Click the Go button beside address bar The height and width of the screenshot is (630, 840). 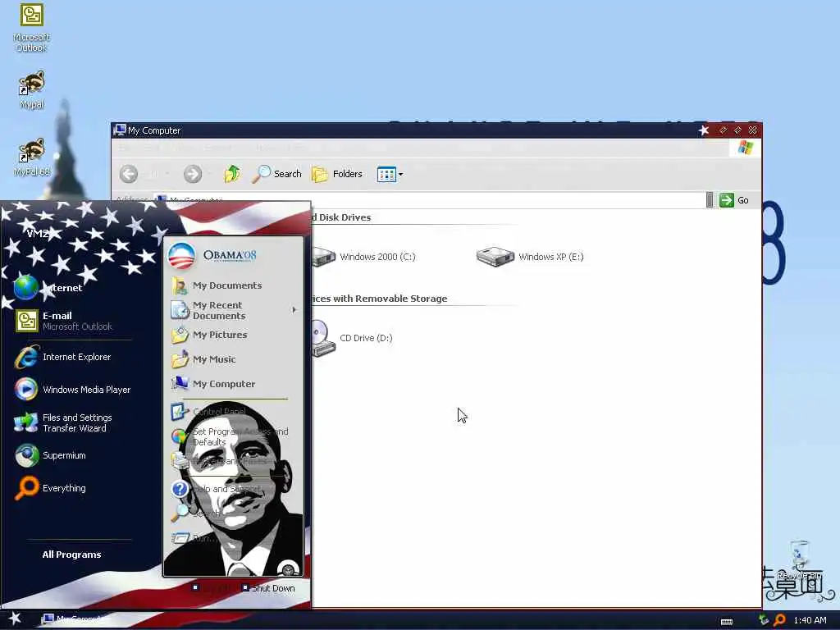(x=734, y=200)
